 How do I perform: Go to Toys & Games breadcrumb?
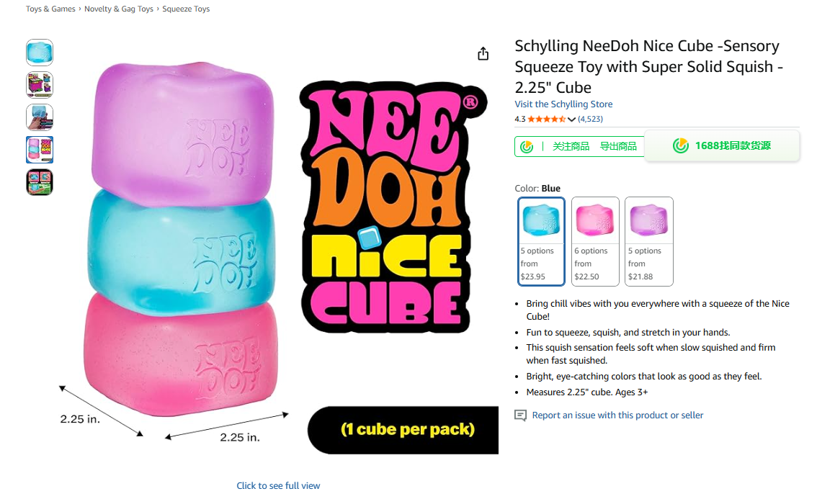(x=50, y=9)
